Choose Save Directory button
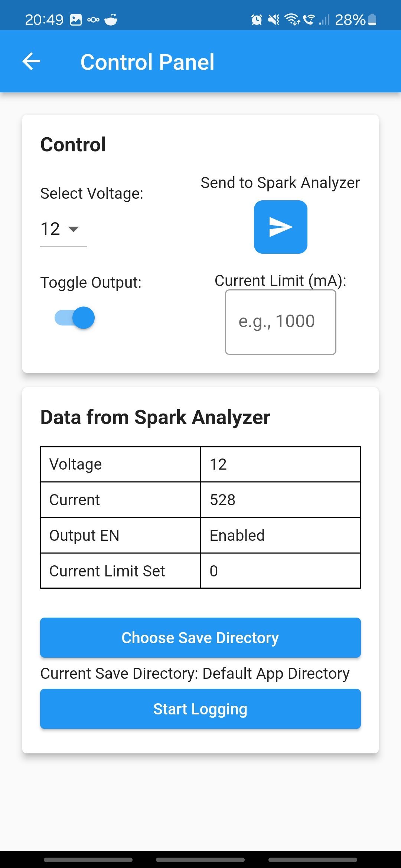The width and height of the screenshot is (401, 868). point(200,638)
